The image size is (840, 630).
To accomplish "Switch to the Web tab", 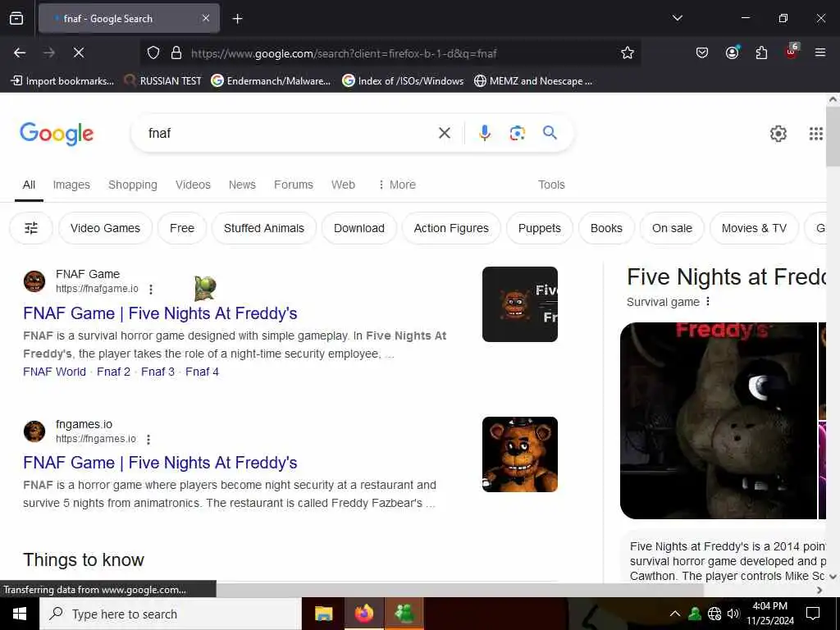I will [x=343, y=185].
